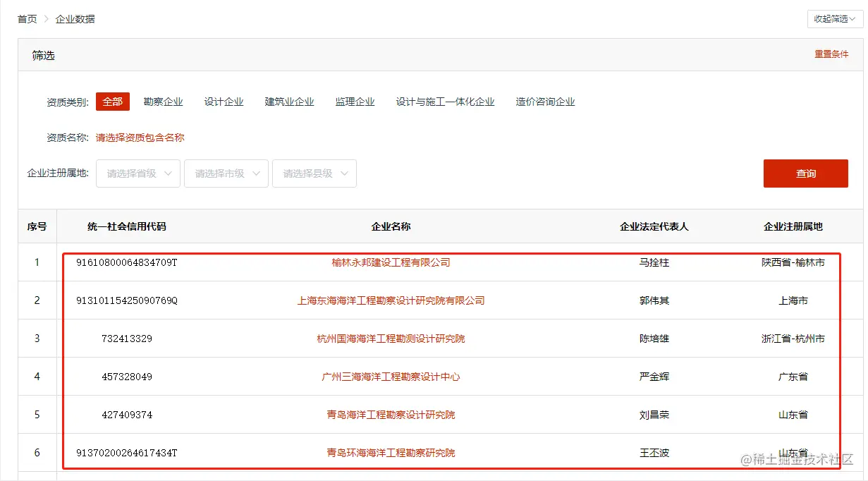Select the 造价咨询企业 category
This screenshot has height=481, width=868.
pos(546,102)
